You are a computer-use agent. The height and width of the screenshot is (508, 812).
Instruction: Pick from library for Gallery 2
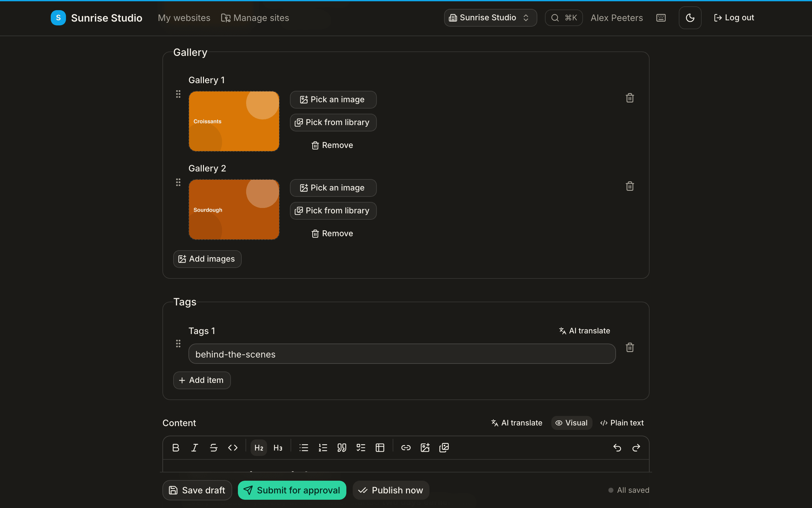333,211
